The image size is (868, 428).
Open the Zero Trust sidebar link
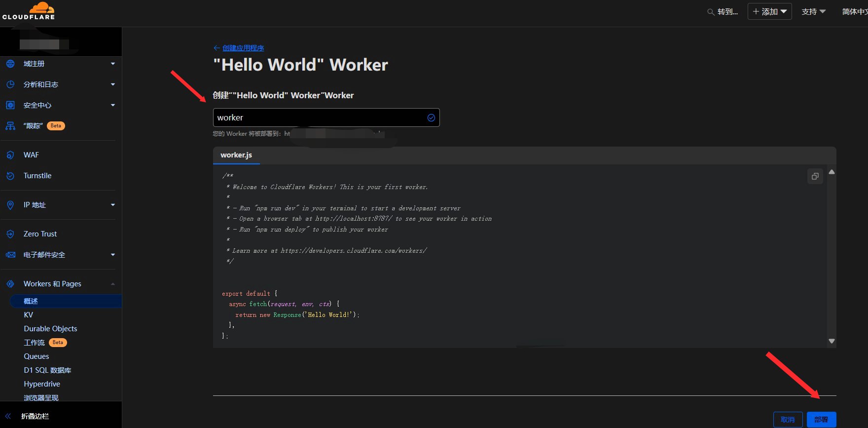(x=40, y=234)
